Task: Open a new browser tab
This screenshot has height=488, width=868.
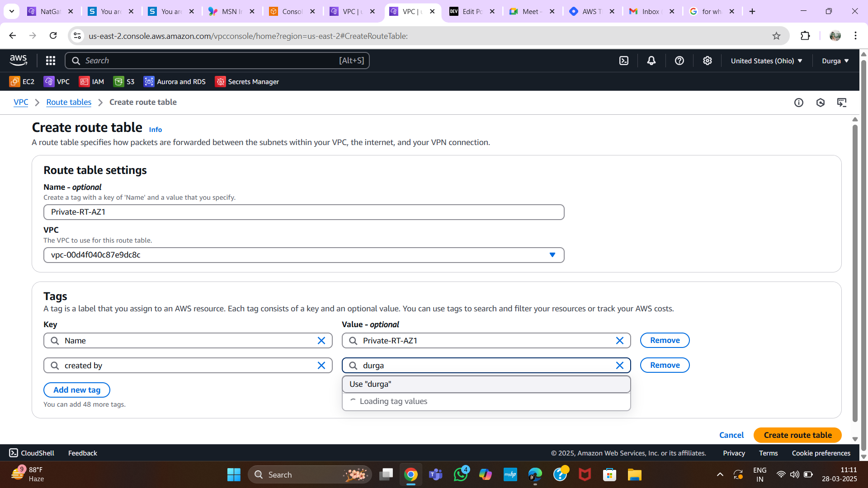Action: tap(752, 11)
